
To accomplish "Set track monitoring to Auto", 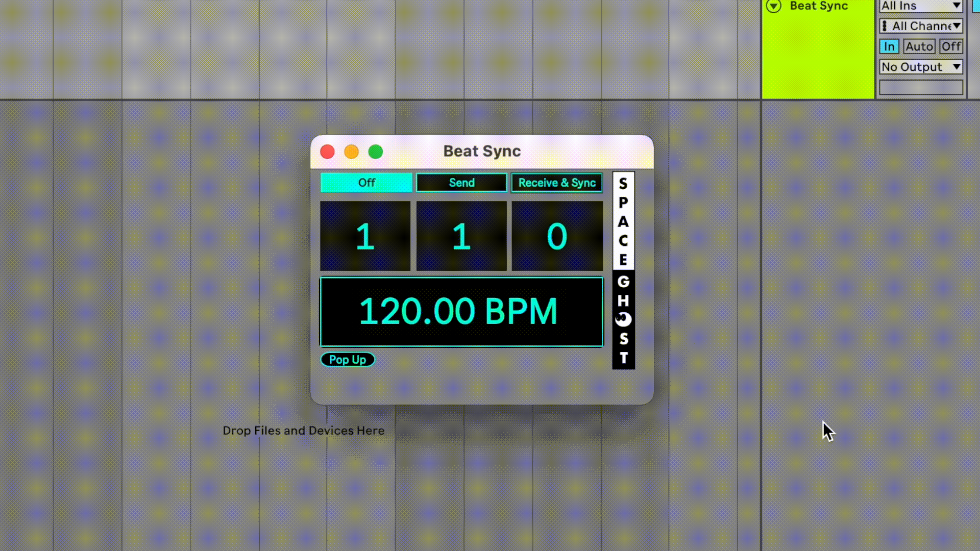I will [x=919, y=46].
